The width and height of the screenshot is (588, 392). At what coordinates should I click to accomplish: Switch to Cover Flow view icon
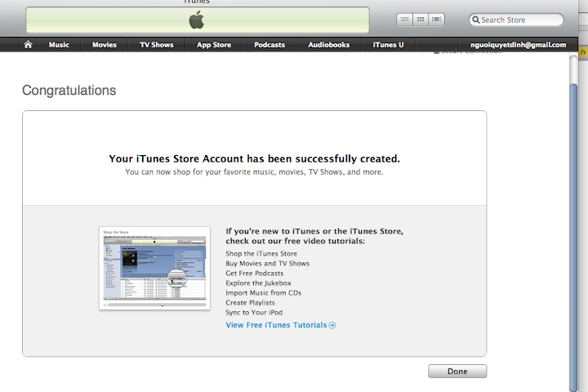coord(436,20)
